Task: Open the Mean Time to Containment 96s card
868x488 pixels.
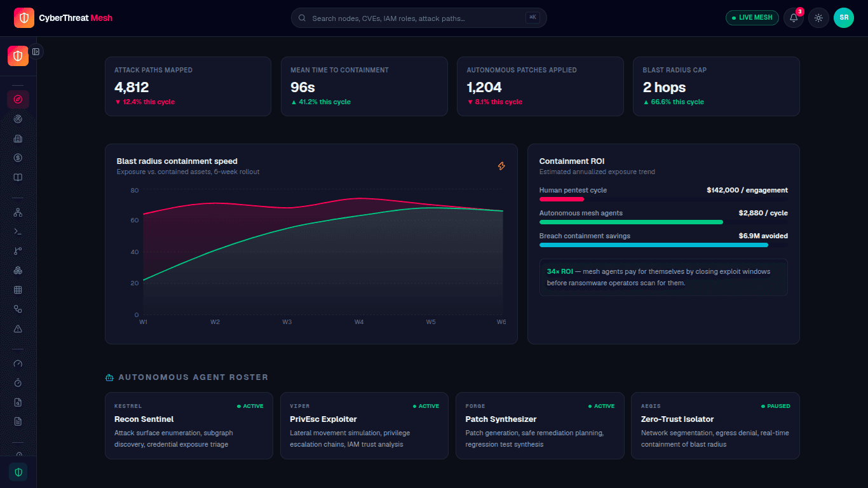Action: (x=364, y=86)
